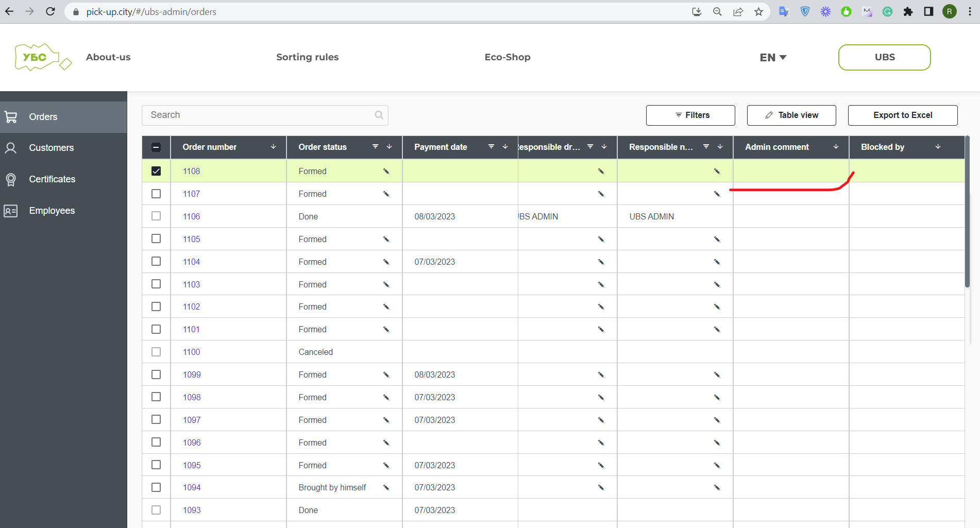
Task: Edit order status of order 1108
Action: [x=386, y=171]
